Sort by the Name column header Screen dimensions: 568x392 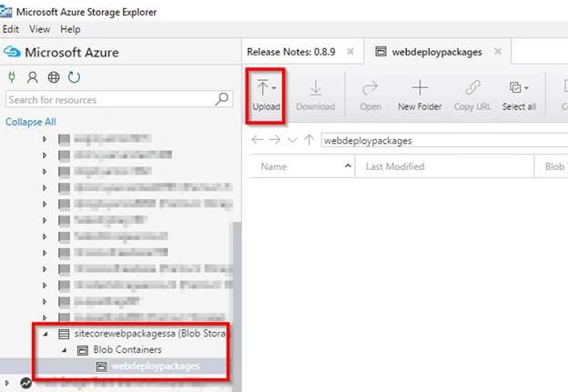point(301,166)
